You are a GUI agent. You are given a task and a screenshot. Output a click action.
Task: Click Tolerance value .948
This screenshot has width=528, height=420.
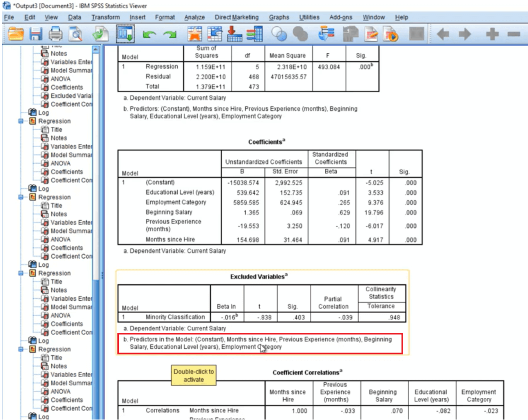pyautogui.click(x=394, y=317)
